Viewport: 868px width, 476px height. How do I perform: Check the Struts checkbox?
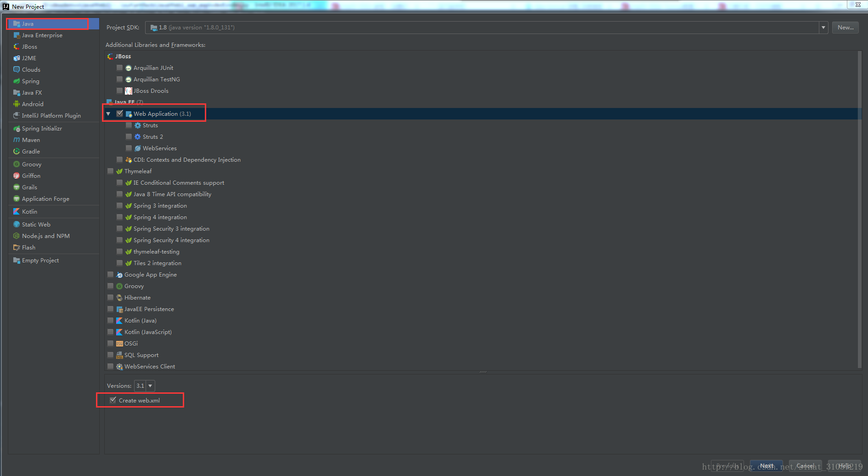click(129, 125)
